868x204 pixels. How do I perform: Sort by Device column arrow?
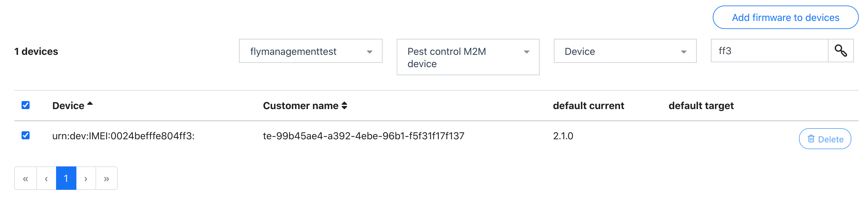(x=90, y=104)
